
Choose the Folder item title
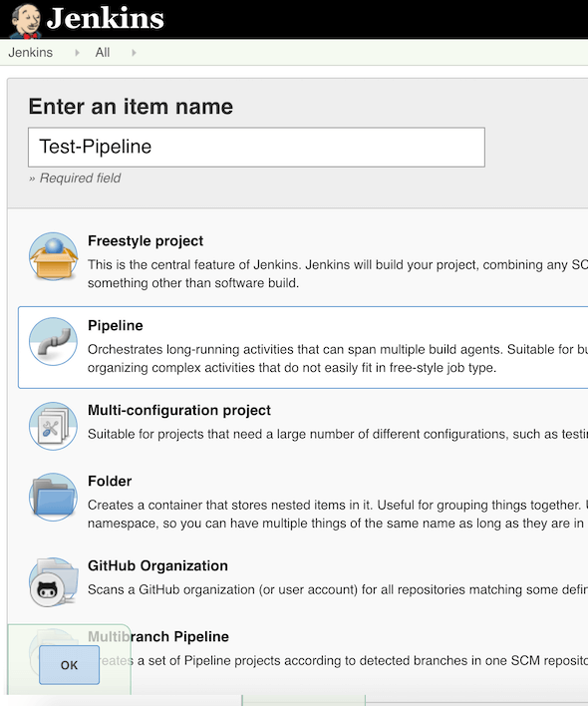(x=110, y=482)
